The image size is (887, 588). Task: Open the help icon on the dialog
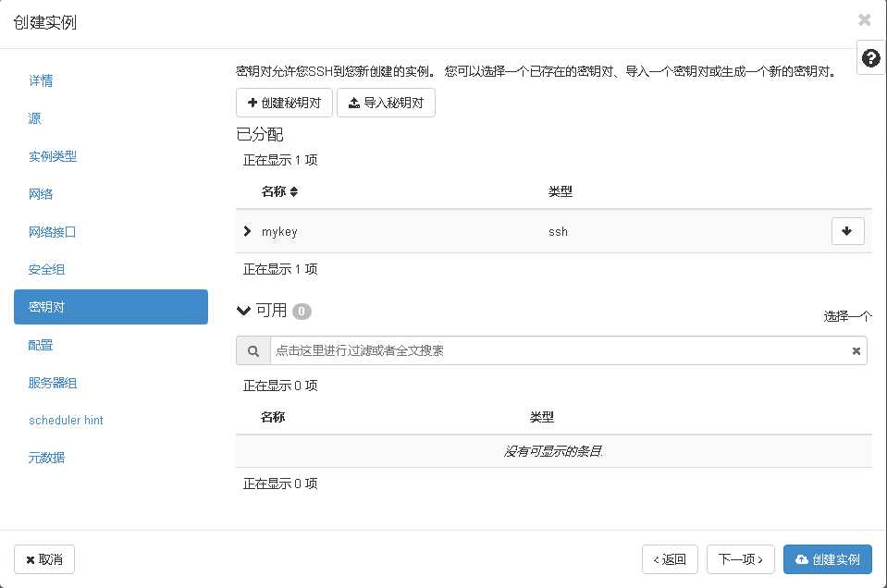[x=869, y=57]
